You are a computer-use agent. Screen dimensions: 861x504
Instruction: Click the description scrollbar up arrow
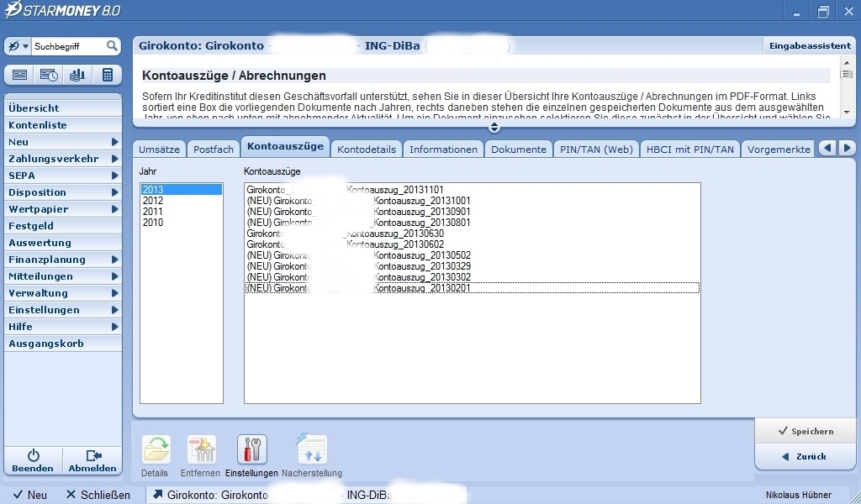coord(847,61)
